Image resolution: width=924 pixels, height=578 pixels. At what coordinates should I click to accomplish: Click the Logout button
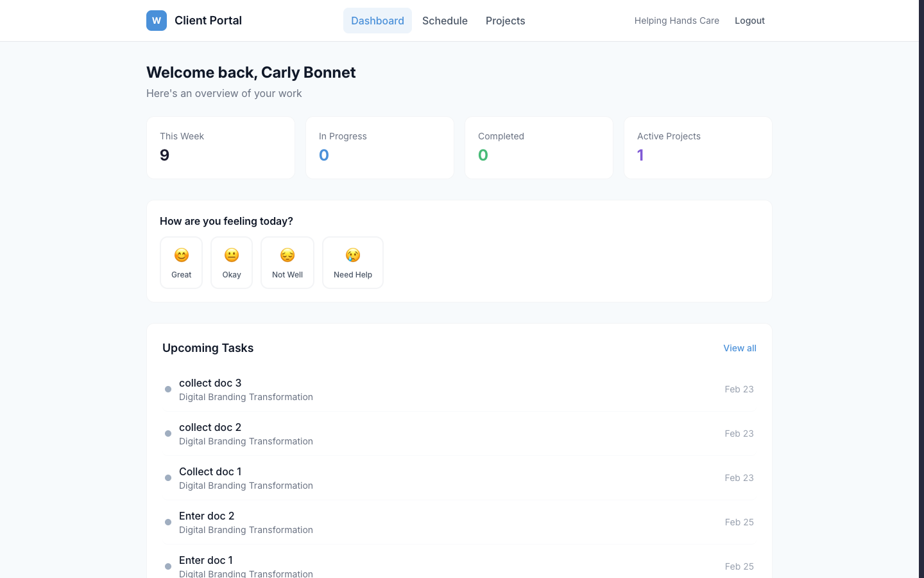tap(749, 20)
